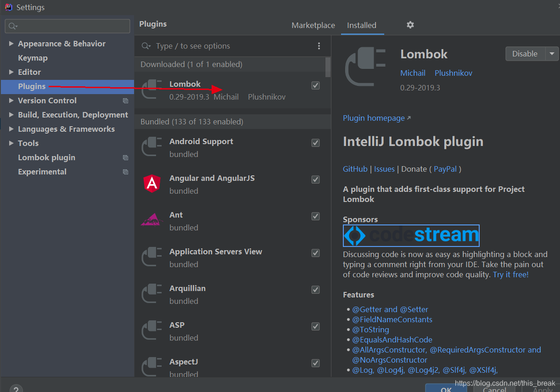Click the Android Support plug icon

[x=151, y=147]
